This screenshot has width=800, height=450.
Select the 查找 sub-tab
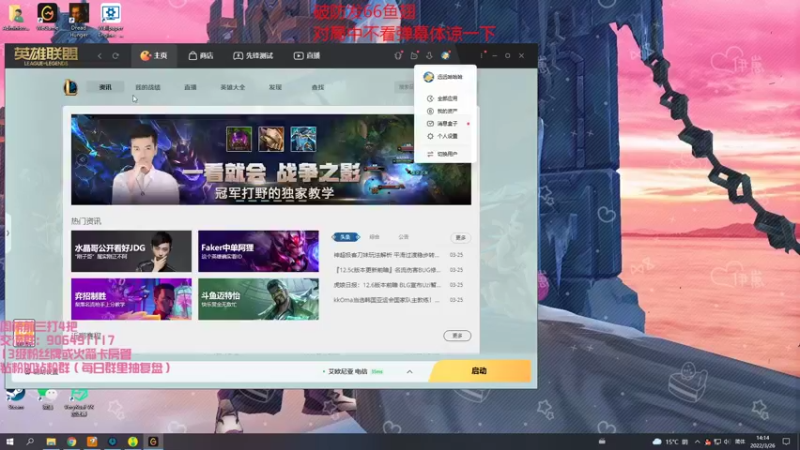click(318, 87)
